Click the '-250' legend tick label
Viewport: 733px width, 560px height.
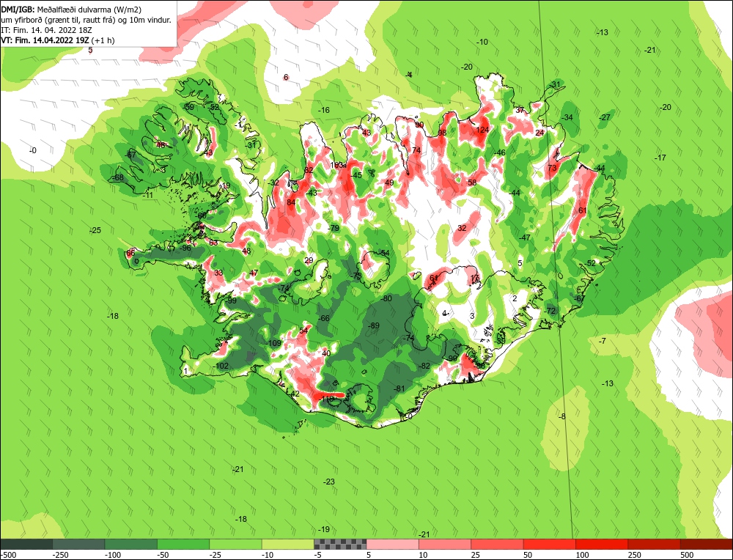pos(61,555)
